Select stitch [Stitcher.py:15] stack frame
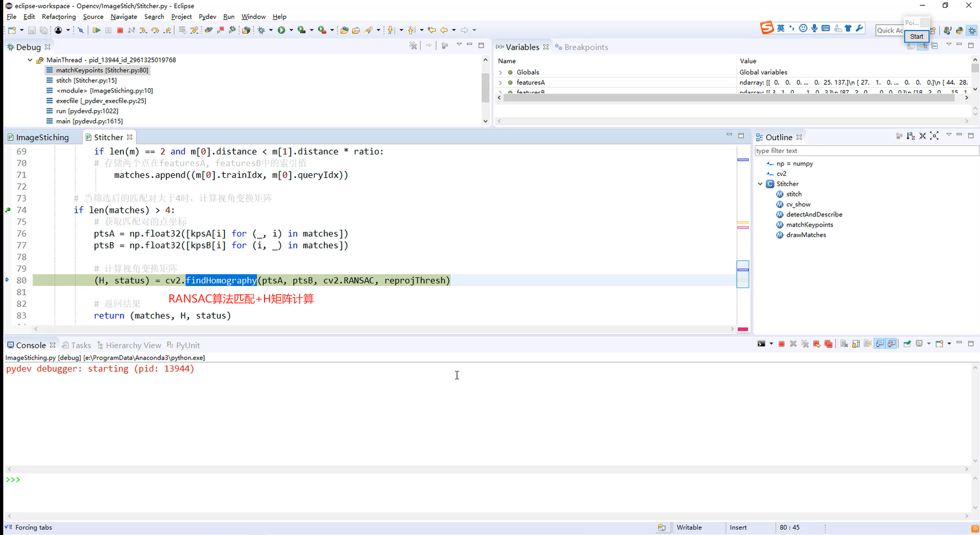 tap(86, 80)
